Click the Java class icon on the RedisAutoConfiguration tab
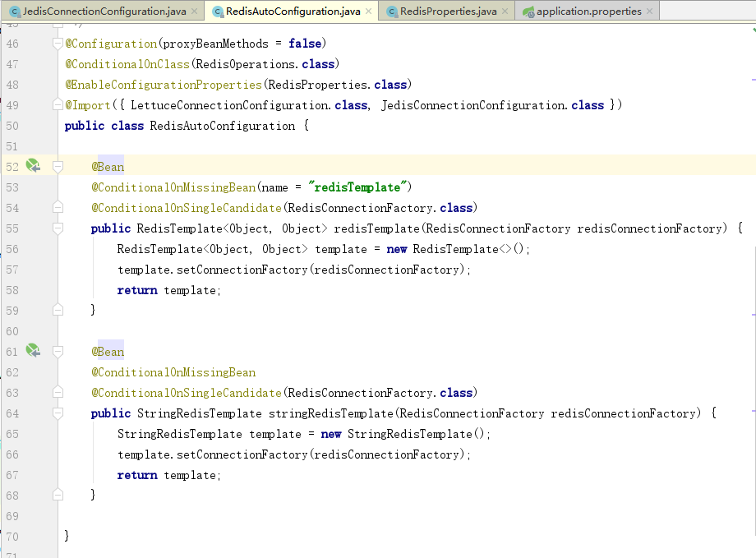756x558 pixels. click(x=218, y=12)
